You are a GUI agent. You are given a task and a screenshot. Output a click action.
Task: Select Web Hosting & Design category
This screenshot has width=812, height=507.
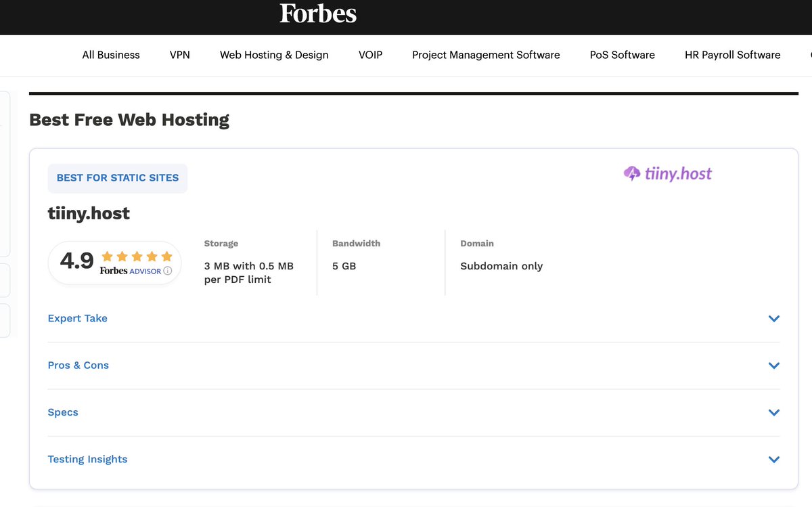click(274, 55)
